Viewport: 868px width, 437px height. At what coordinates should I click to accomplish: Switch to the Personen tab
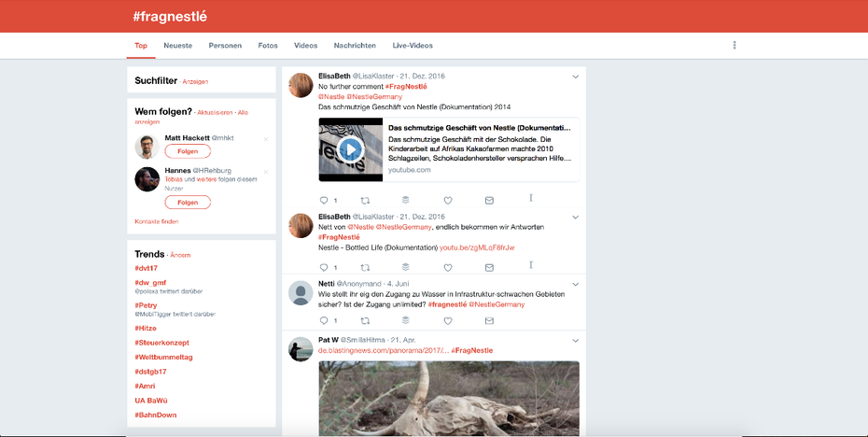pyautogui.click(x=225, y=46)
